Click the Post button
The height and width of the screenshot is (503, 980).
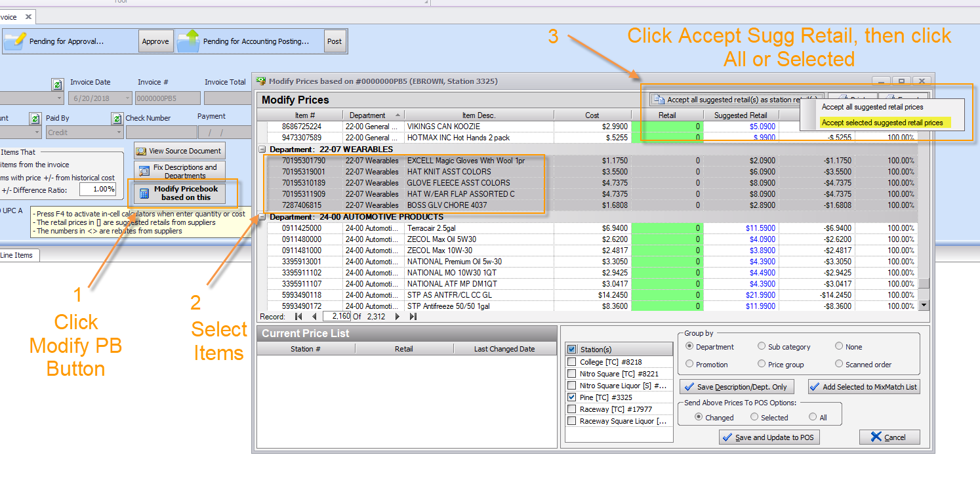tap(335, 41)
